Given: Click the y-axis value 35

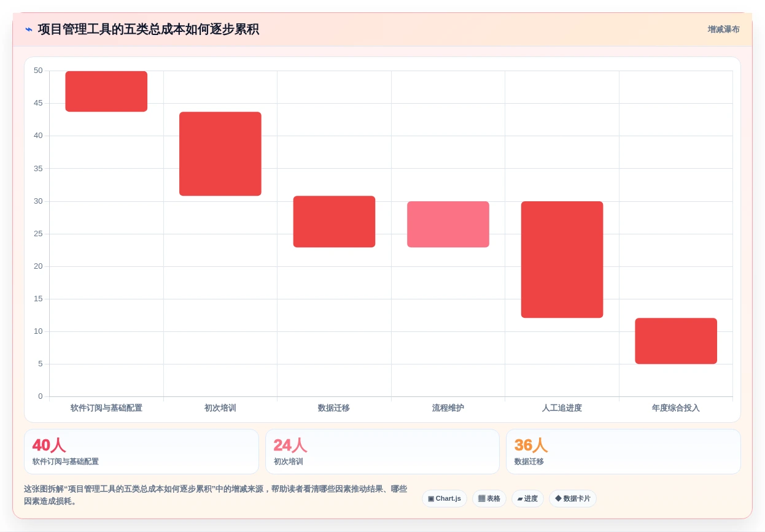Looking at the screenshot, I should tap(39, 168).
